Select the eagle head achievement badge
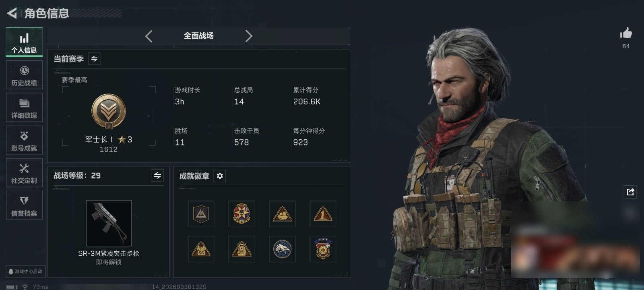Viewport: 644px width, 290px height. point(282,249)
